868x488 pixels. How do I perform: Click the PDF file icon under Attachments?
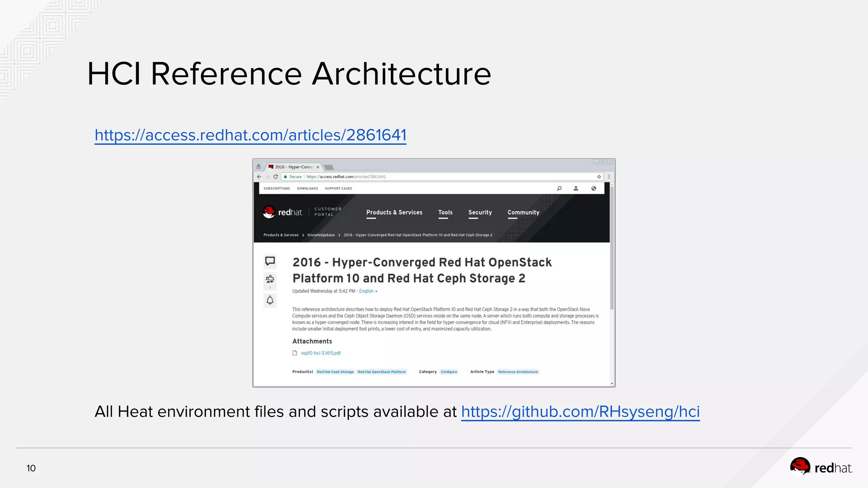[x=295, y=353]
